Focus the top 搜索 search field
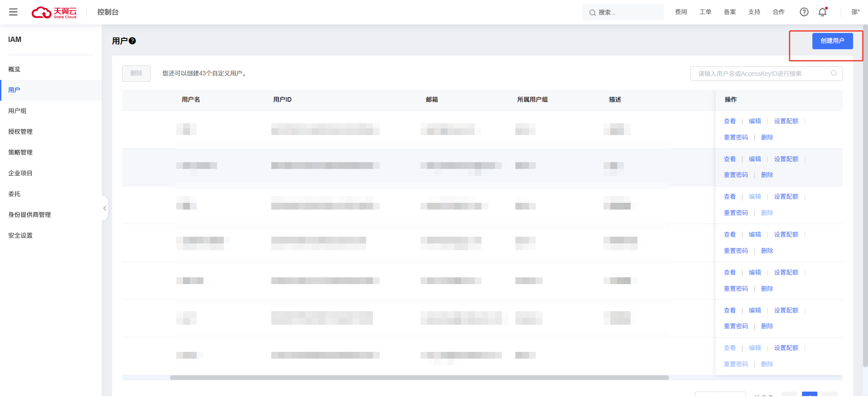Viewport: 868px width, 397px height. 623,12
